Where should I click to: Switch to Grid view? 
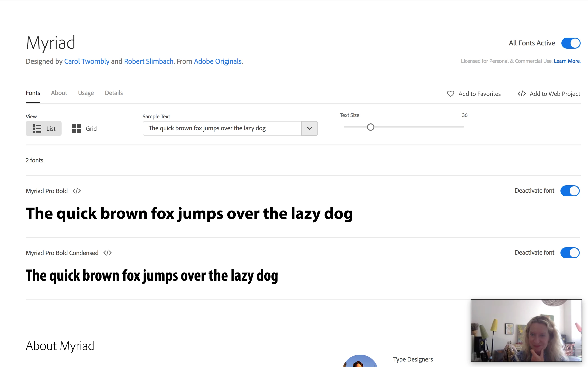coord(84,128)
